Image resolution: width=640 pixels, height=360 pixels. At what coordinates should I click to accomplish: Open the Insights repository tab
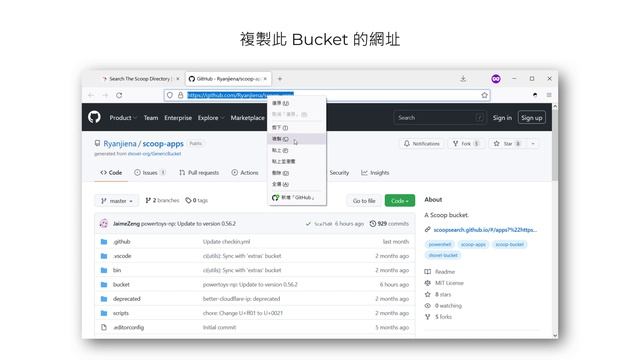point(375,173)
